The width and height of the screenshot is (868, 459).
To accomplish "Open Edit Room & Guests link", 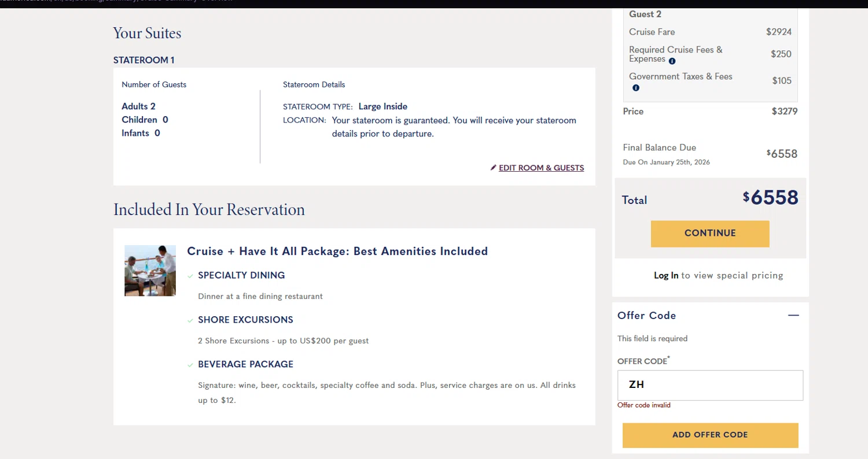I will (x=541, y=168).
